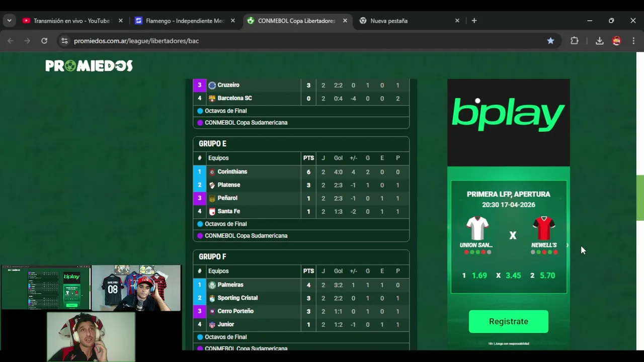
Task: Open Corinthians team crest
Action: pos(212,172)
